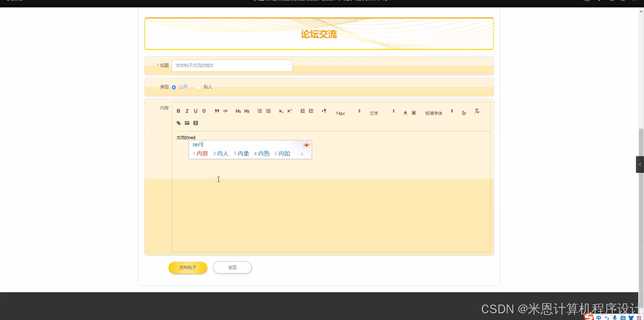This screenshot has width=644, height=320.
Task: Toggle strikethrough formatting
Action: point(204,111)
